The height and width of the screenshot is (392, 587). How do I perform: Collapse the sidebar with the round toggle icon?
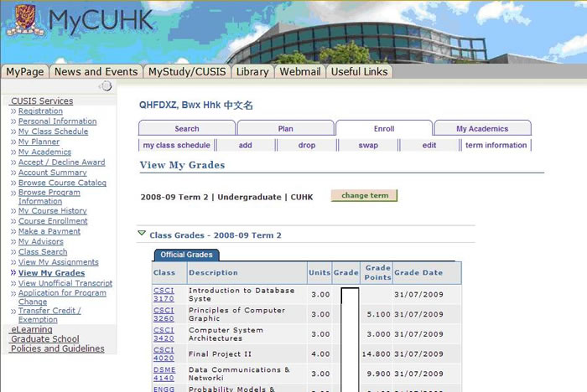(106, 86)
